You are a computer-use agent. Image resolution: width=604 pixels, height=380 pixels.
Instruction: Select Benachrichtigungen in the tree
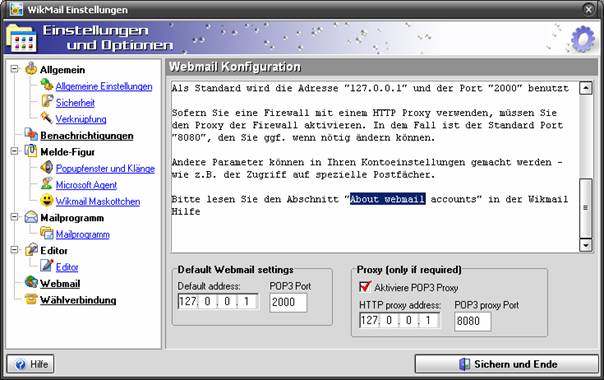[x=87, y=136]
